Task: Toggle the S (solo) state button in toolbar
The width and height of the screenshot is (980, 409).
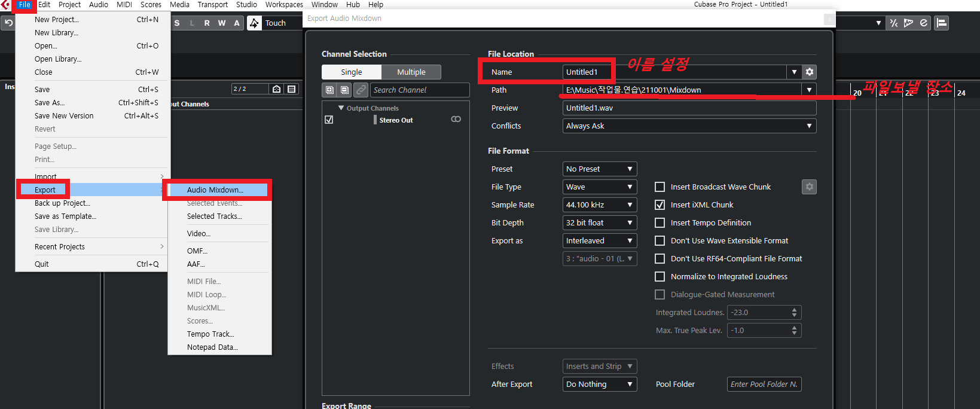Action: pos(177,23)
